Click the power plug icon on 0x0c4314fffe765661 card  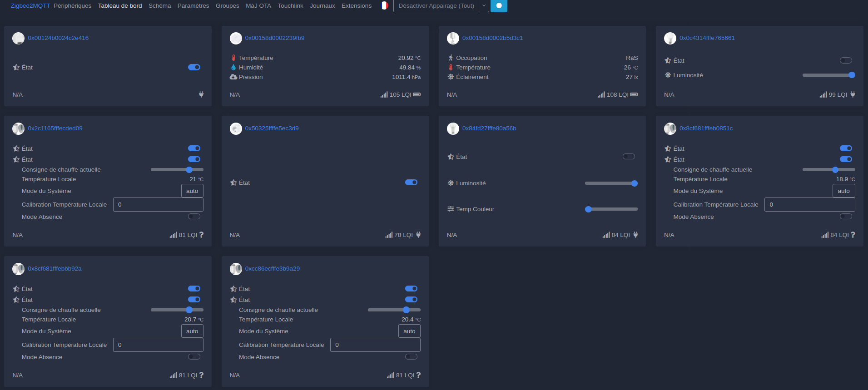click(853, 95)
